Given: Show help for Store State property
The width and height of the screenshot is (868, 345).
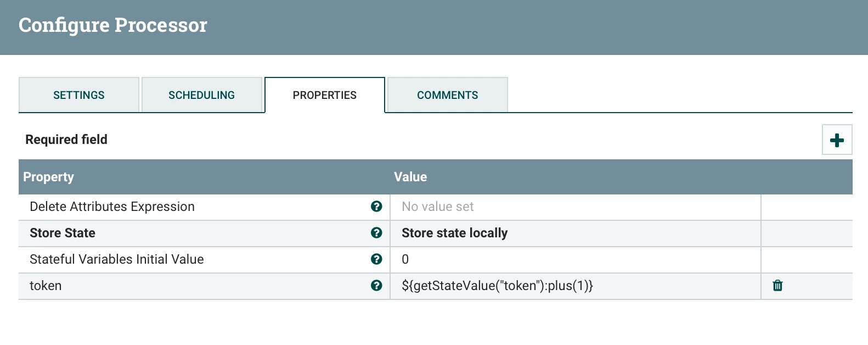Looking at the screenshot, I should click(376, 233).
